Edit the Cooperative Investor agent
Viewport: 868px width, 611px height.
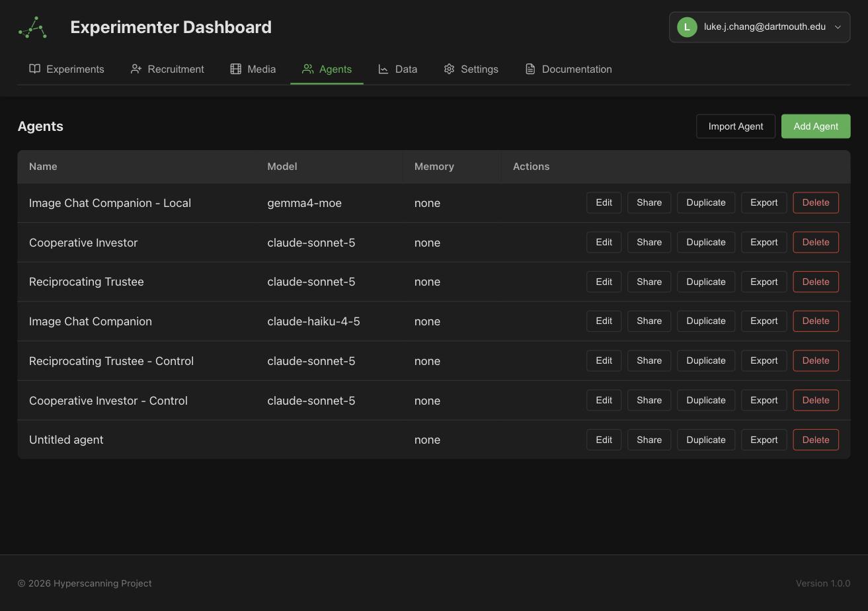[604, 242]
